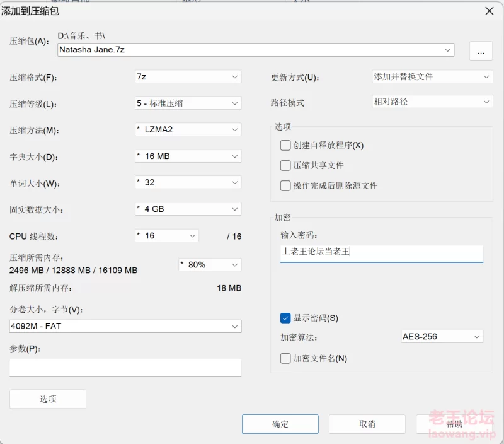Open the archive format (压缩格式) dropdown
Screen dimensions: 504x444
pyautogui.click(x=188, y=77)
